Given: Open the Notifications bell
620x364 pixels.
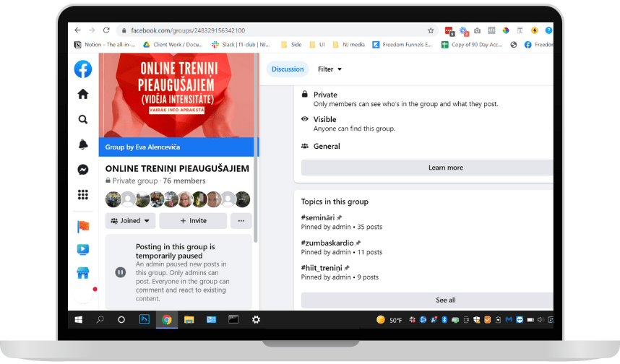Looking at the screenshot, I should tap(83, 144).
